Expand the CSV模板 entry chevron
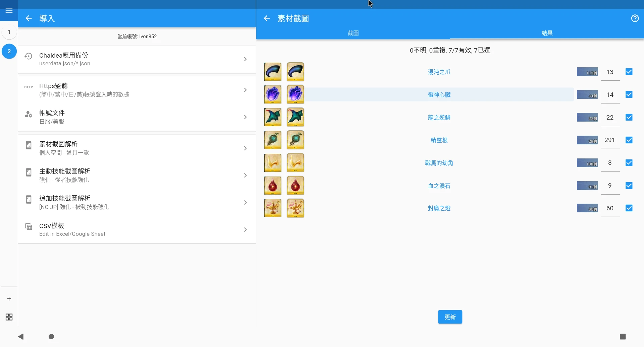Image resolution: width=644 pixels, height=347 pixels. (x=245, y=230)
